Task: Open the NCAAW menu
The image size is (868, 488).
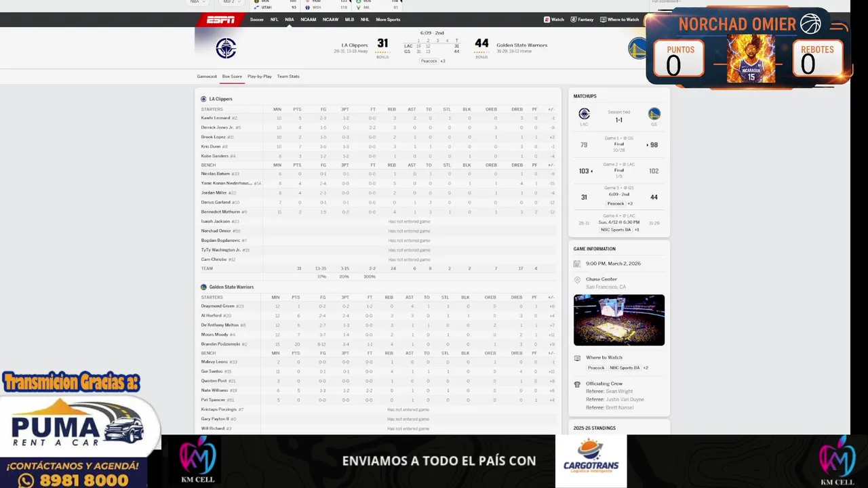Action: [x=331, y=20]
